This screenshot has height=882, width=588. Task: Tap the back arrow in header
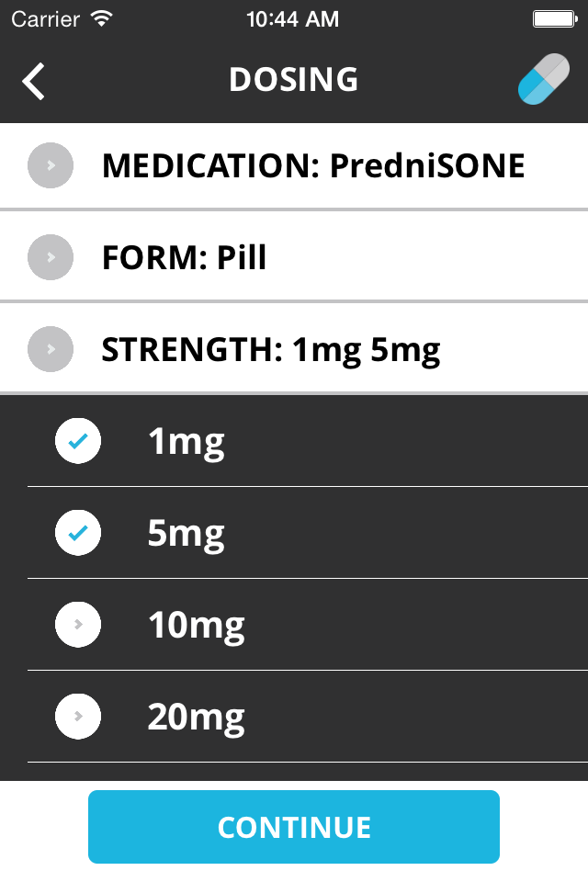pyautogui.click(x=33, y=82)
